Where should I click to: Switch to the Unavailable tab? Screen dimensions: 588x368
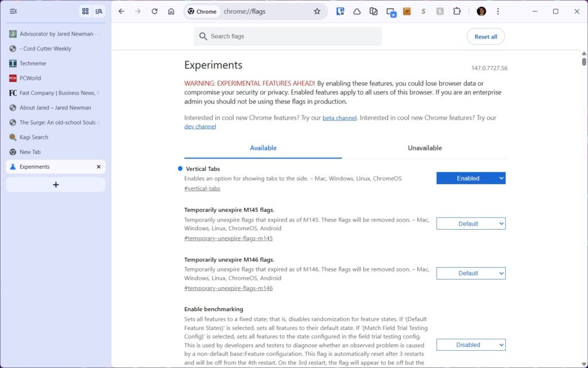pyautogui.click(x=424, y=148)
